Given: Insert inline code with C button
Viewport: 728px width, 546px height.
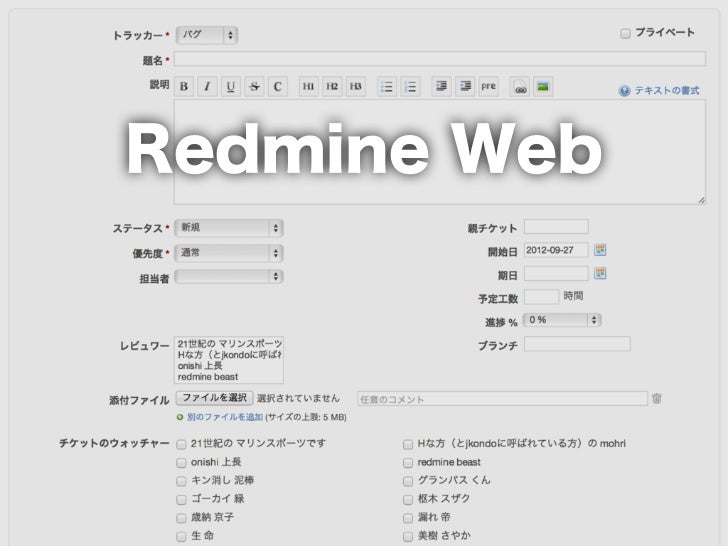Looking at the screenshot, I should [278, 86].
